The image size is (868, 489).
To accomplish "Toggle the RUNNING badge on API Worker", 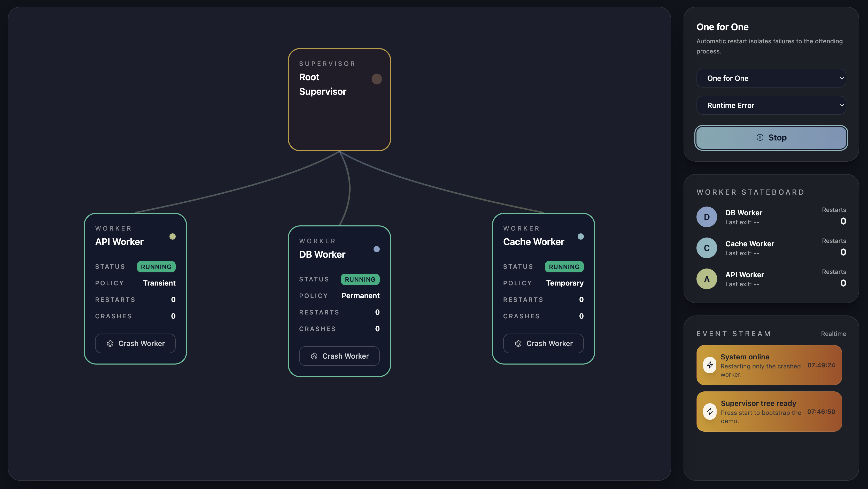I will click(x=156, y=266).
